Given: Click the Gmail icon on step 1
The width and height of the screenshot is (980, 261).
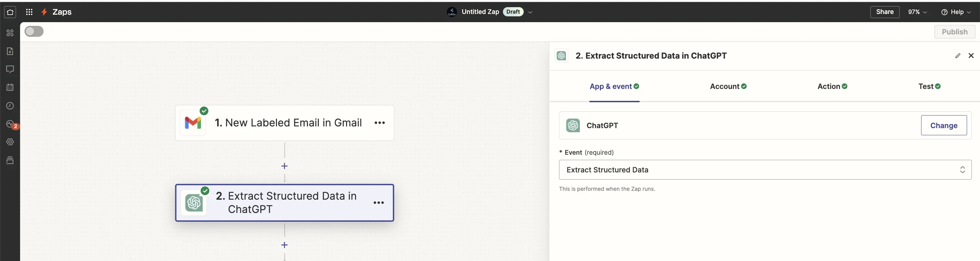Looking at the screenshot, I should click(x=193, y=123).
